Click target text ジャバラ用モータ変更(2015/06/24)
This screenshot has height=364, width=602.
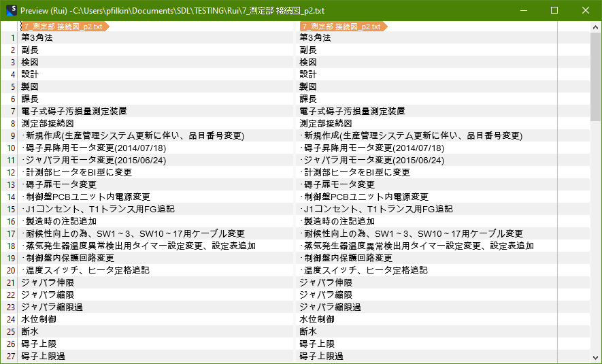coord(374,161)
